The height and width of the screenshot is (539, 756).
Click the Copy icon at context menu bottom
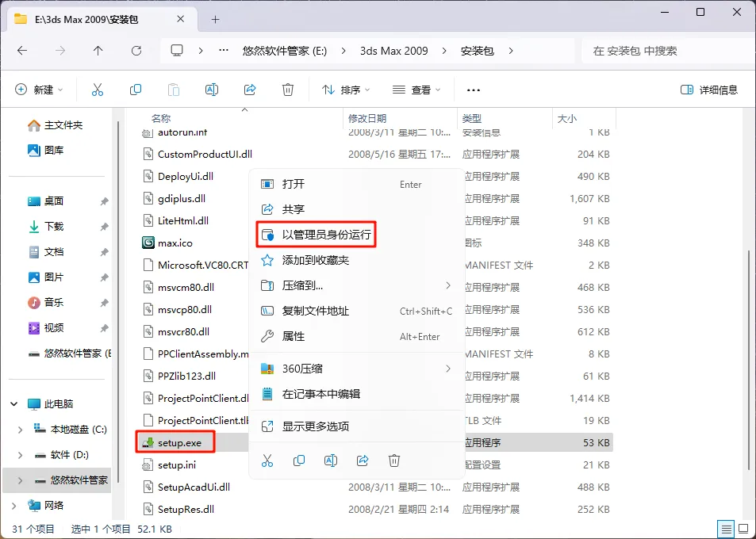click(299, 461)
